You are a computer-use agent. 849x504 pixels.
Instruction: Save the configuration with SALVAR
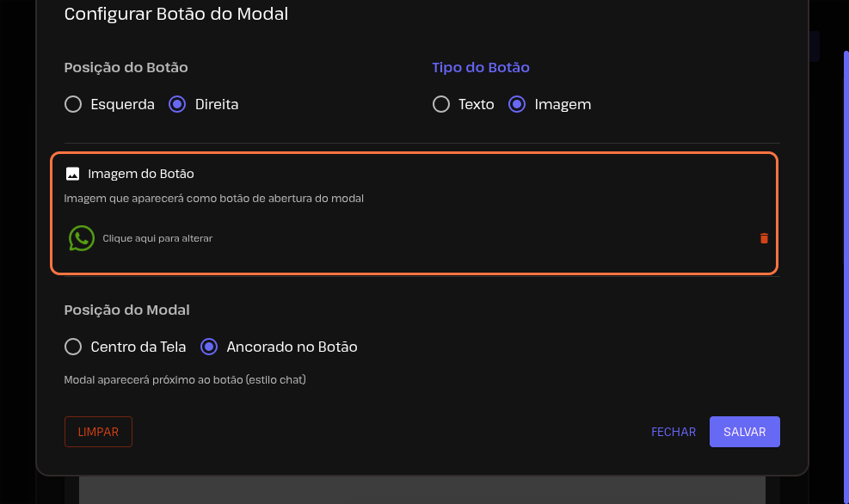click(x=744, y=432)
